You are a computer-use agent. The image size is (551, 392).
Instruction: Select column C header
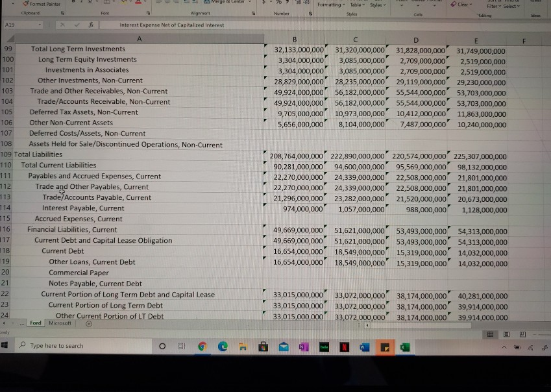click(x=355, y=40)
